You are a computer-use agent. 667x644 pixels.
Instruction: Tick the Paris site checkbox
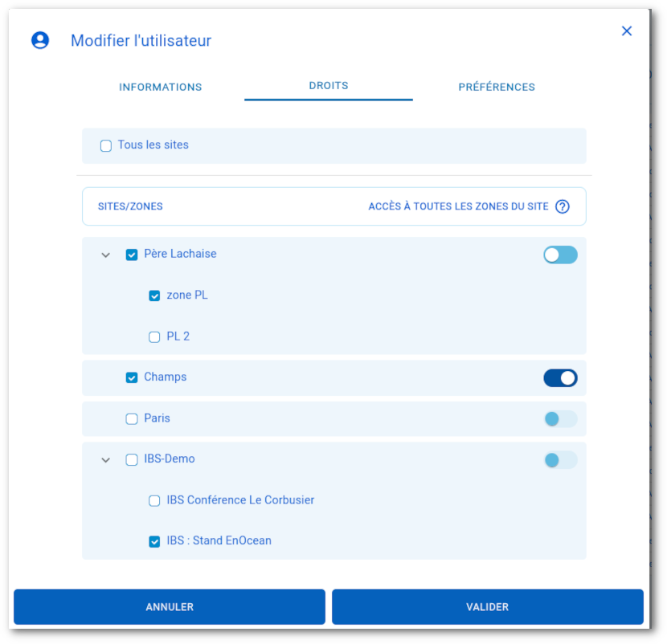point(132,419)
